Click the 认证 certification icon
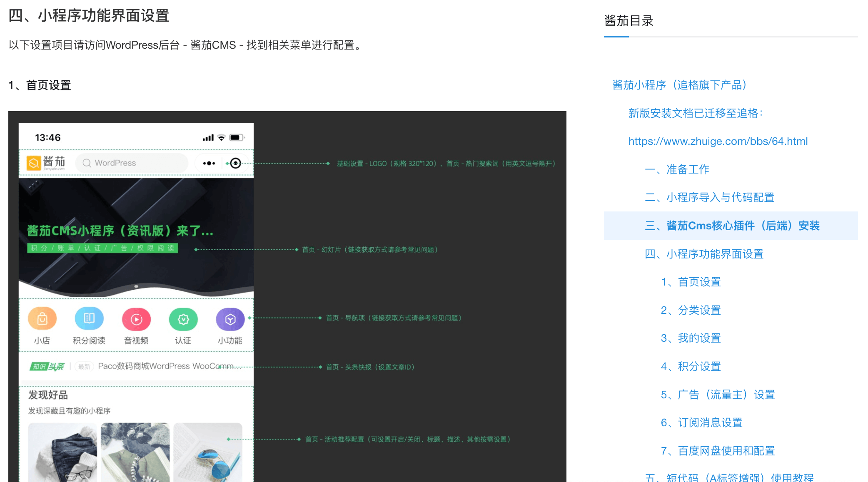This screenshot has width=868, height=482. (x=183, y=319)
